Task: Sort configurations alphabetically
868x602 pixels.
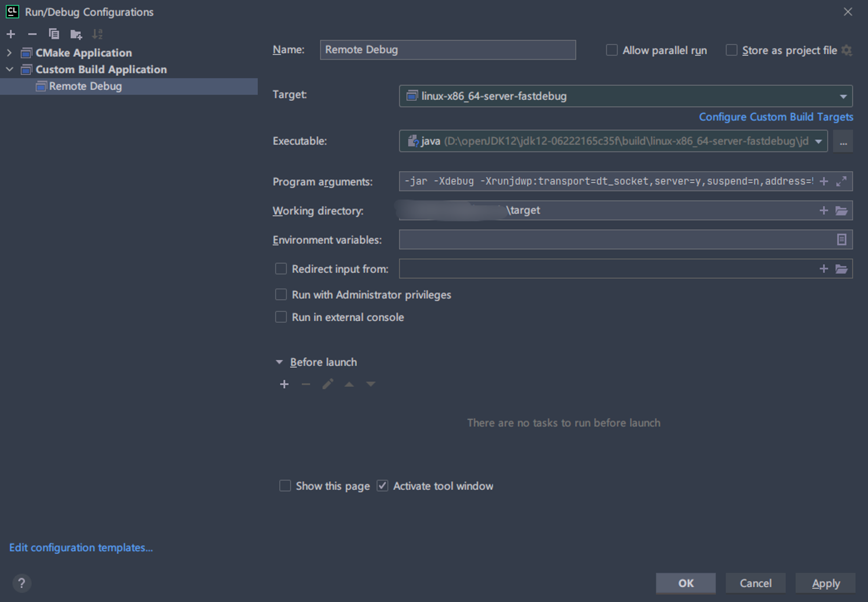Action: (97, 34)
